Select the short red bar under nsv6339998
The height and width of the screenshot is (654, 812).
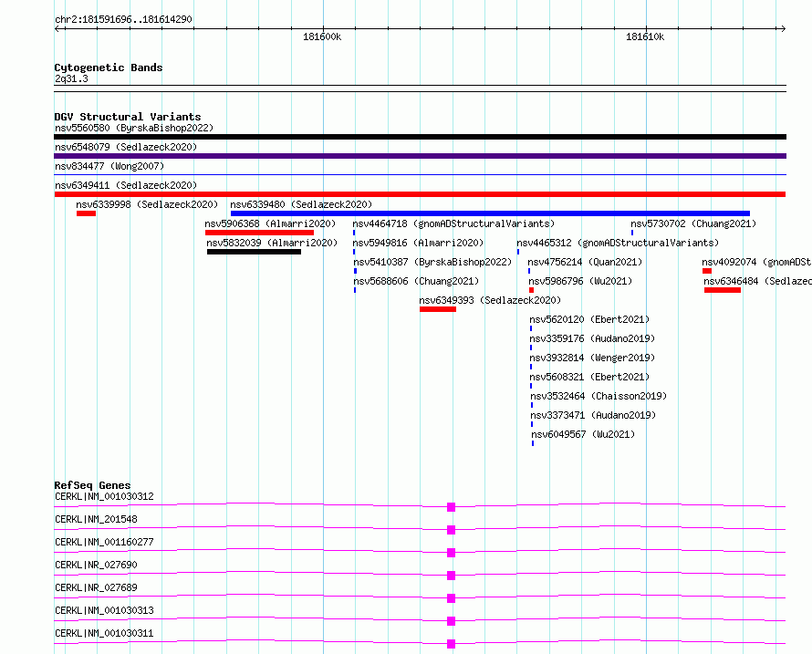[86, 213]
